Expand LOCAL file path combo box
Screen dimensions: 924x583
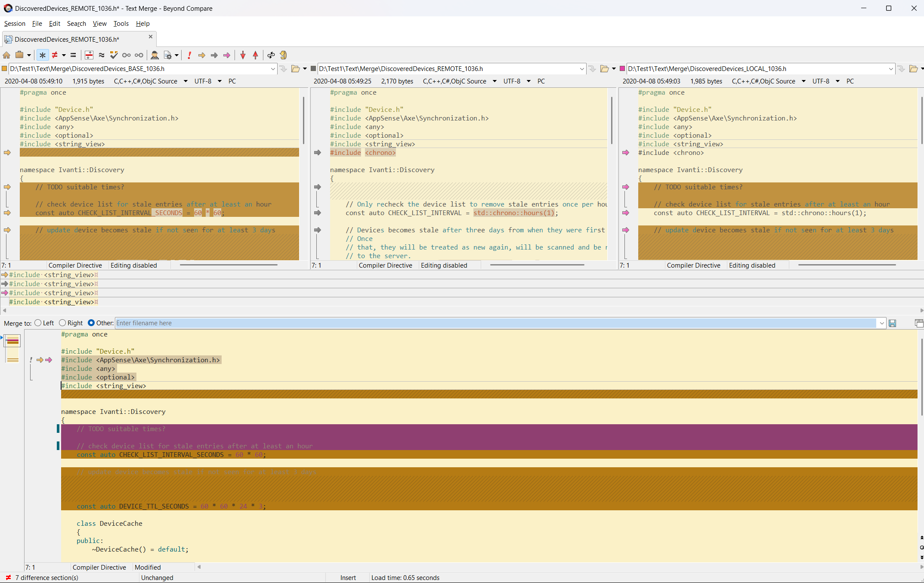coord(891,69)
